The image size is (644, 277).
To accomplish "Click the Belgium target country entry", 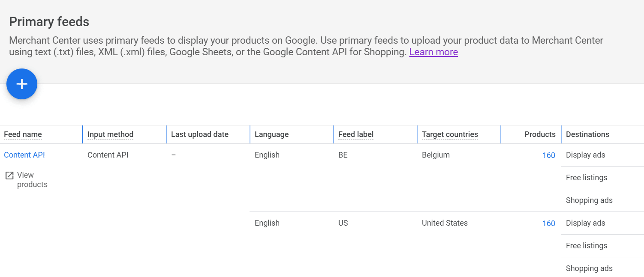I will [x=436, y=155].
